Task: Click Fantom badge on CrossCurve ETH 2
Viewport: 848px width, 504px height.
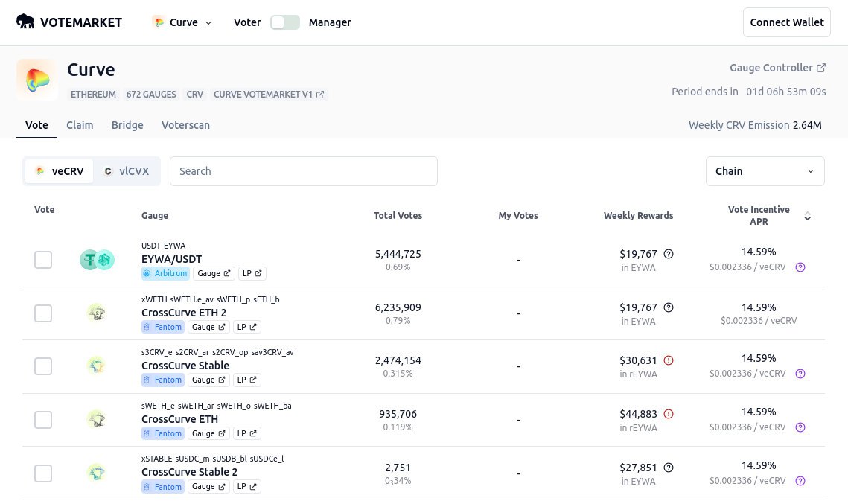Action: click(163, 327)
